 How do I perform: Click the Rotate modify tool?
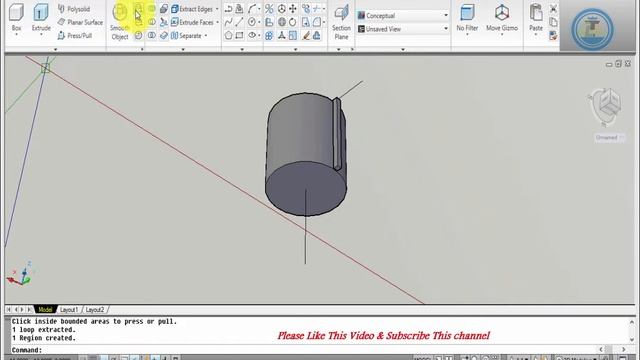[293, 22]
